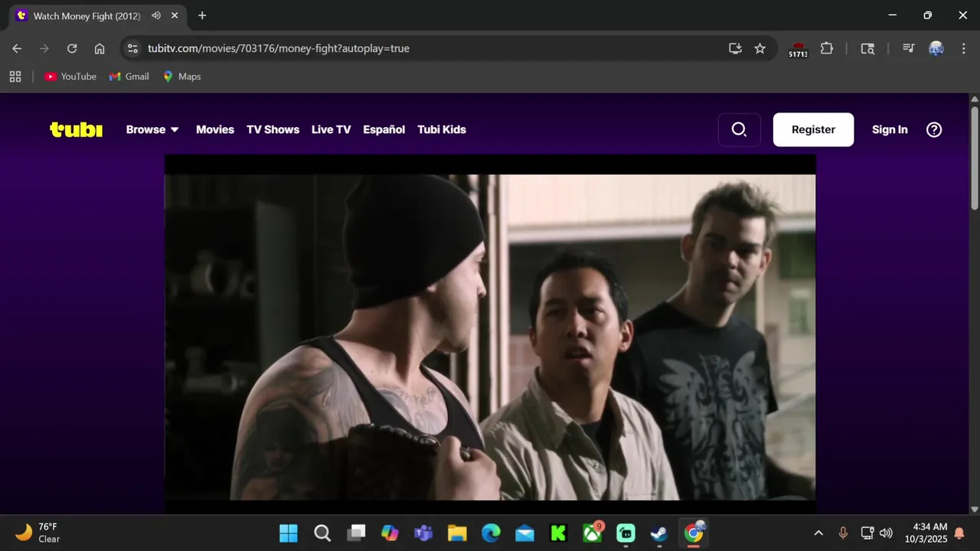980x551 pixels.
Task: Click the Register button
Action: coord(813,129)
